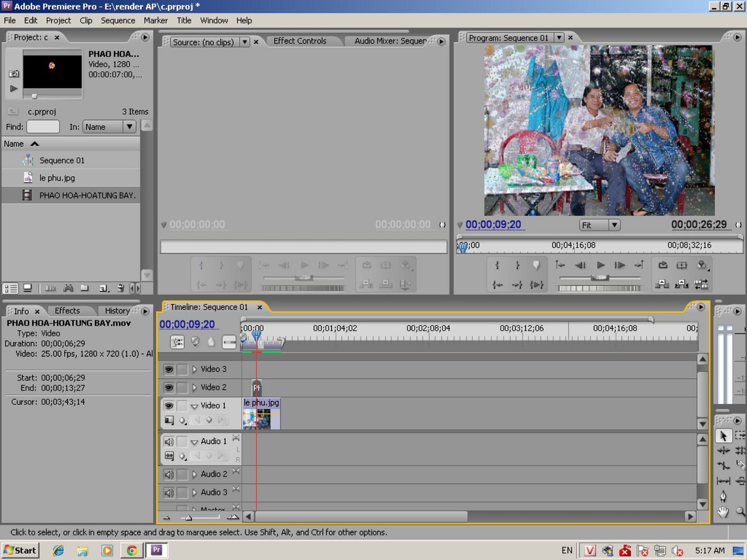This screenshot has height=560, width=747.
Task: Open the Title menu
Action: coord(184,20)
